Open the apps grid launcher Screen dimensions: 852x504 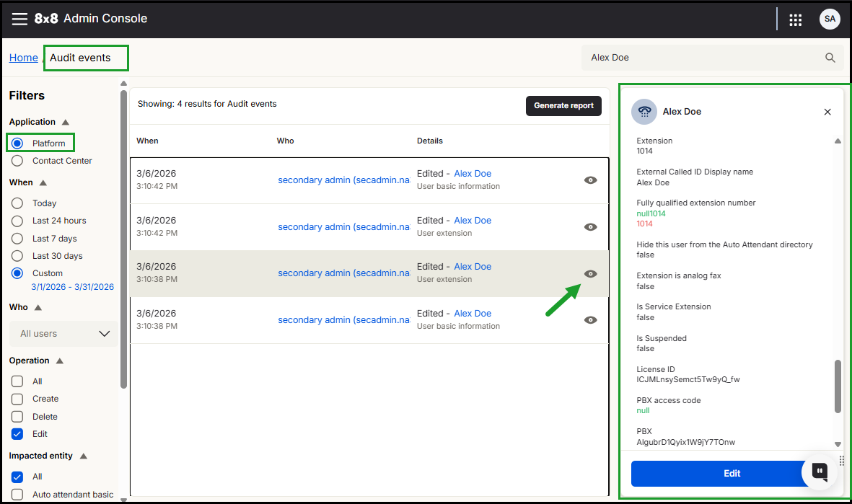[796, 19]
